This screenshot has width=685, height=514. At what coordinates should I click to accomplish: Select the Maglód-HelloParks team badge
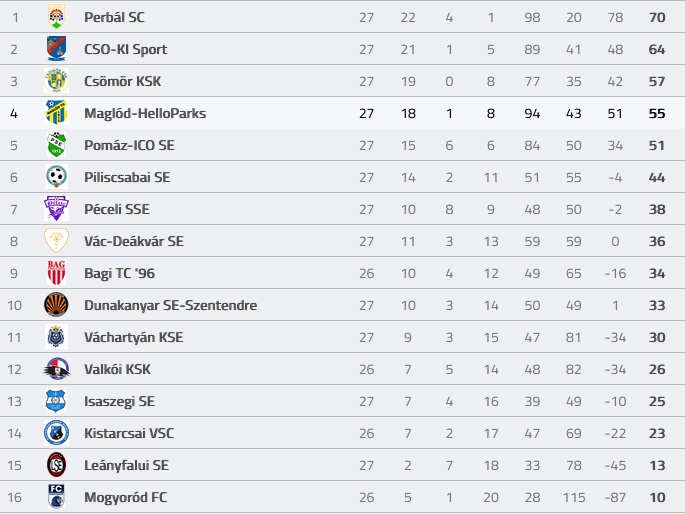point(56,113)
